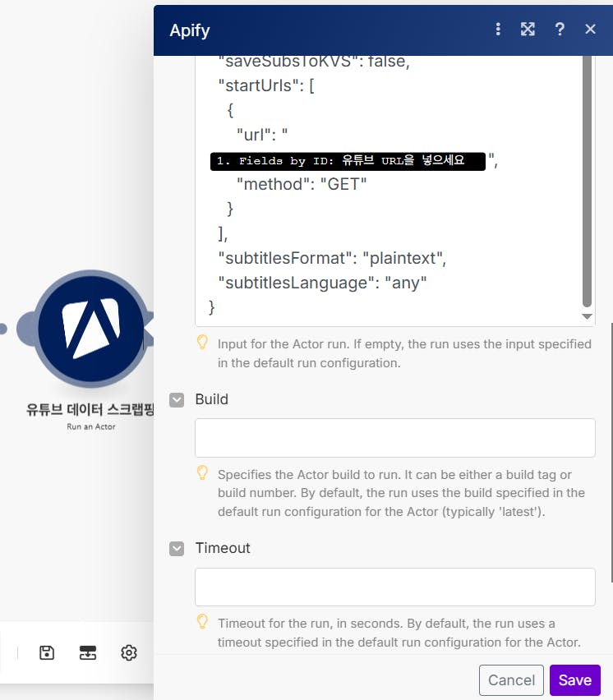Screen dimensions: 613x700
Task: Click the "saveSubsToKVS": false line
Action: point(314,61)
